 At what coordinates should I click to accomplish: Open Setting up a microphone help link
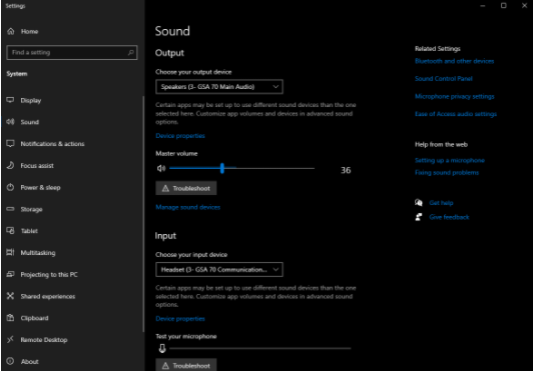click(450, 160)
